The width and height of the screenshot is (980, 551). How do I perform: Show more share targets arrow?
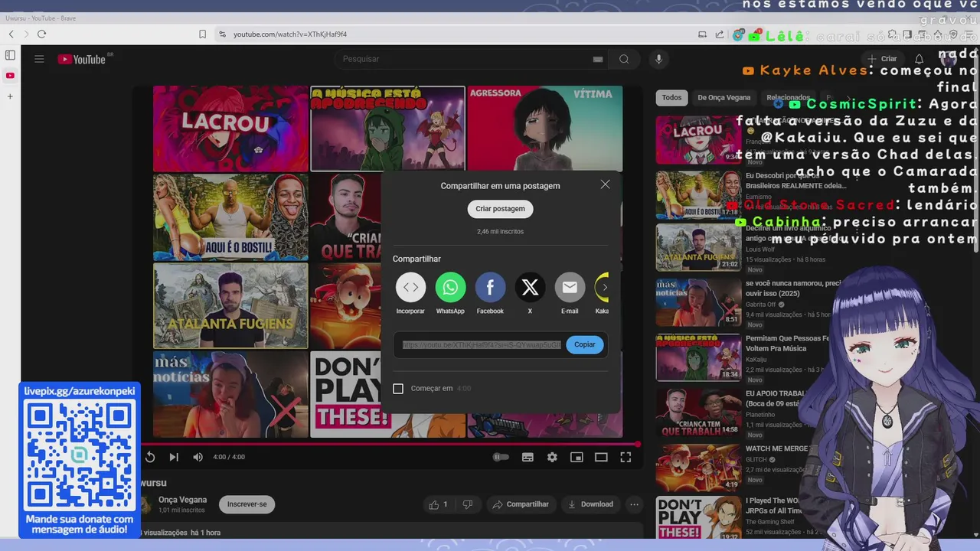click(605, 288)
